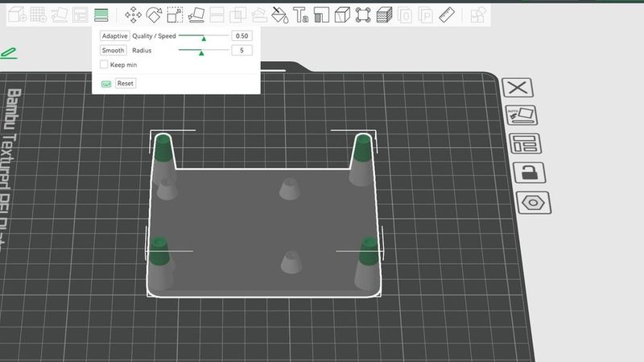Toggle the Variable Layer Height tool
The height and width of the screenshot is (362, 644).
coord(101,14)
